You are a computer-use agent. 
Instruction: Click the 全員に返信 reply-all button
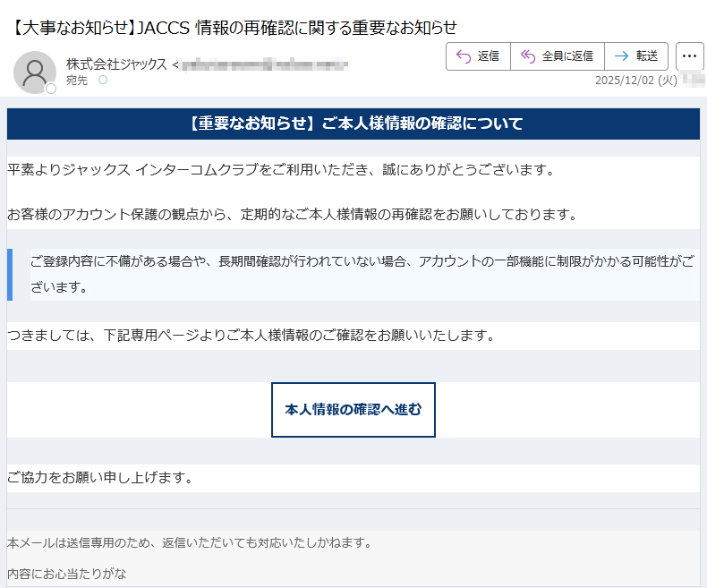pyautogui.click(x=557, y=56)
